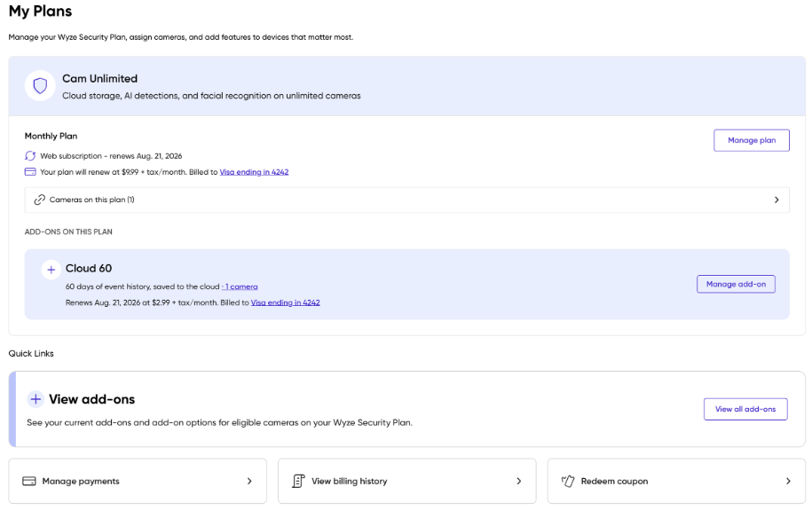Viewport: 812px width, 510px height.
Task: Open Visa ending in 4242 link under Monthly Plan
Action: [x=254, y=172]
